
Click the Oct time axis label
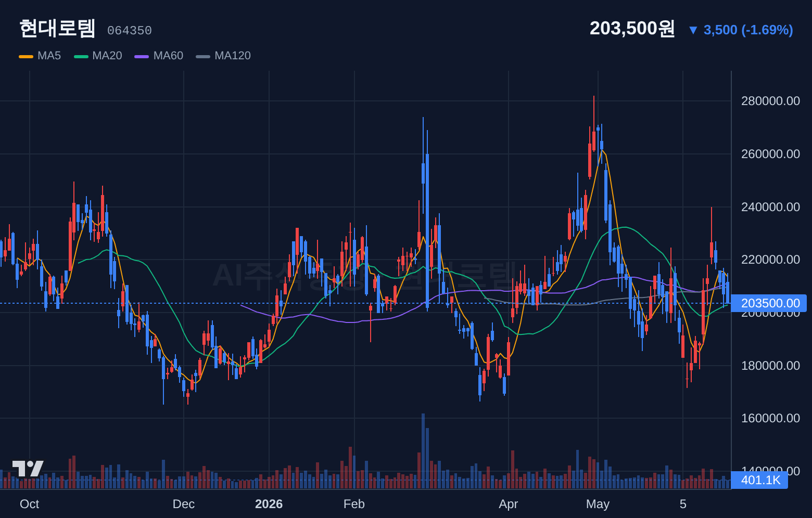(29, 504)
